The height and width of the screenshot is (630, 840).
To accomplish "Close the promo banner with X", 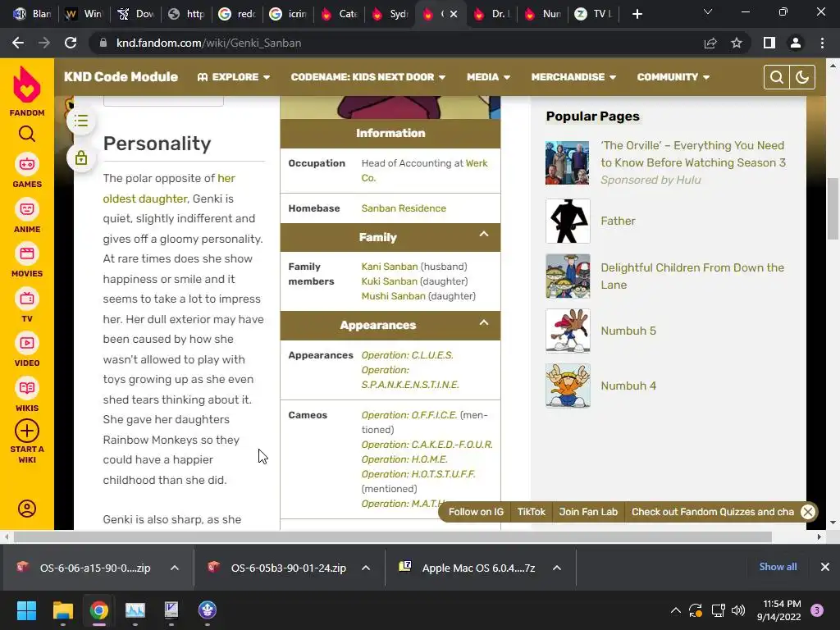I will tap(808, 512).
